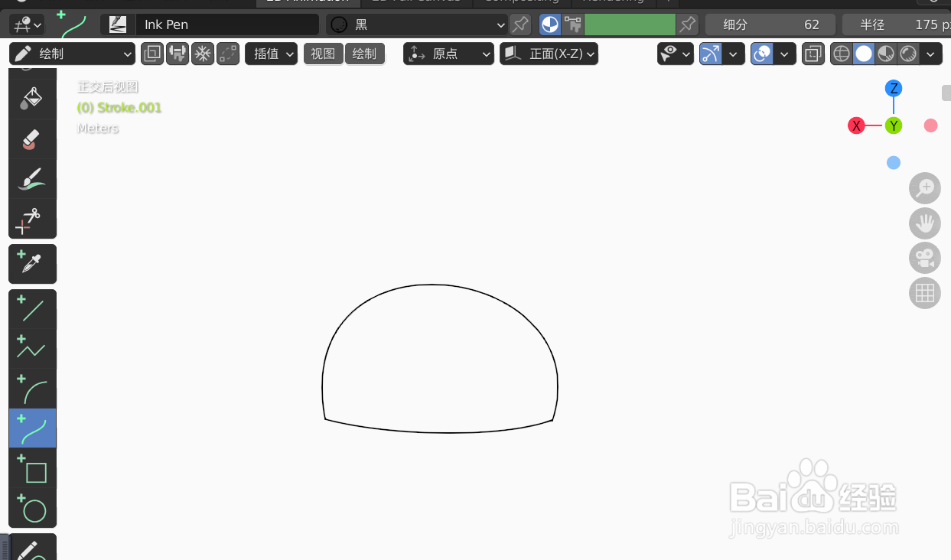Select the Cutter scissors tool
The width and height of the screenshot is (951, 560).
(32, 220)
